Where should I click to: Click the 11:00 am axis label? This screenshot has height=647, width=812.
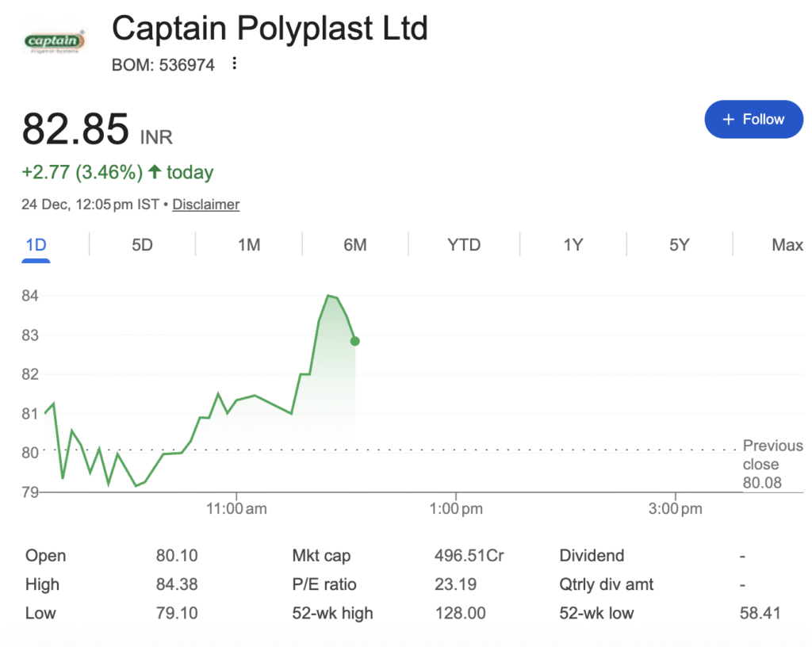point(236,509)
